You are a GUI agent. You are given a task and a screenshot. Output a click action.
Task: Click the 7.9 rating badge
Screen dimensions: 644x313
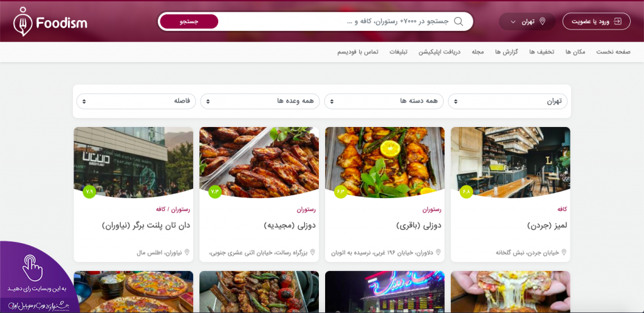[x=89, y=192]
